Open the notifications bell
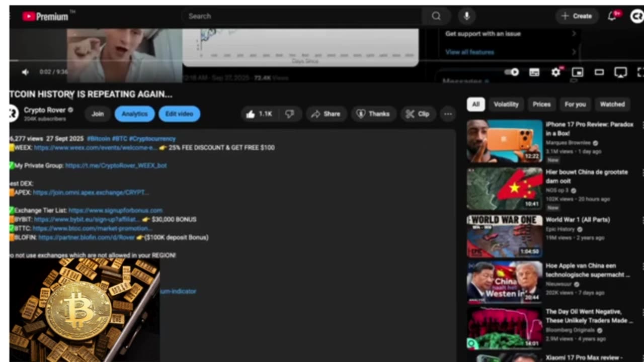644x362 pixels. [613, 16]
